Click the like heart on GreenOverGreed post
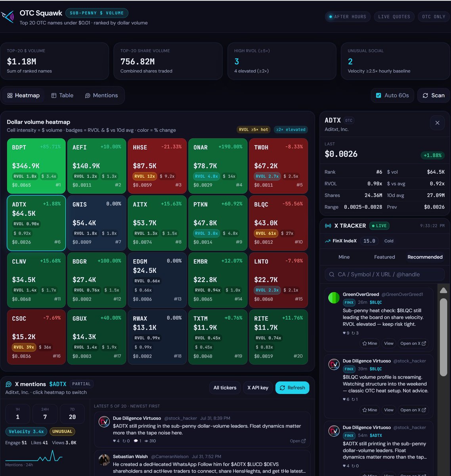This screenshot has height=476, width=451. (x=344, y=333)
